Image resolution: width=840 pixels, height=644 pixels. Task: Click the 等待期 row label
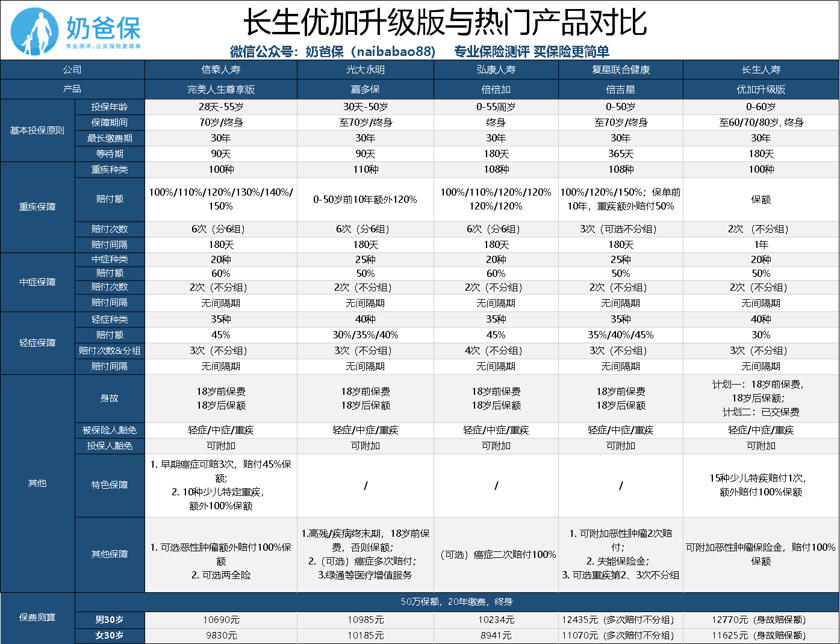coord(110,153)
